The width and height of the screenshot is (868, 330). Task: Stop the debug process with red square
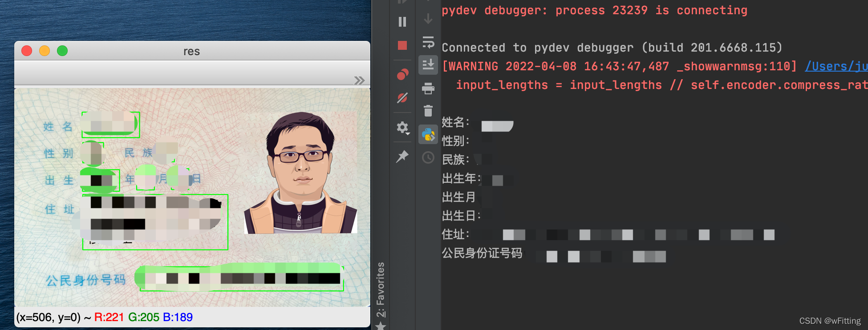(x=402, y=45)
